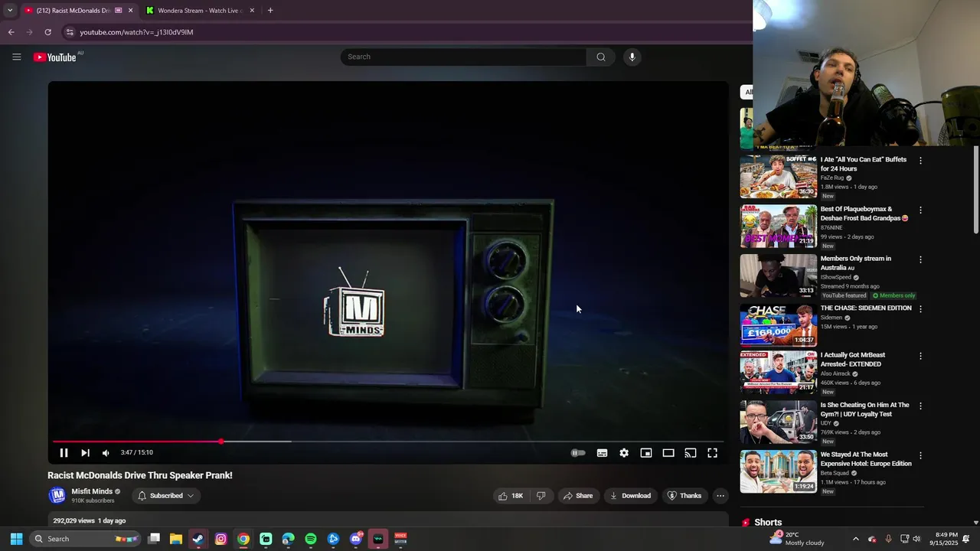The height and width of the screenshot is (551, 980).
Task: Click the search magnifier button
Action: tap(601, 57)
